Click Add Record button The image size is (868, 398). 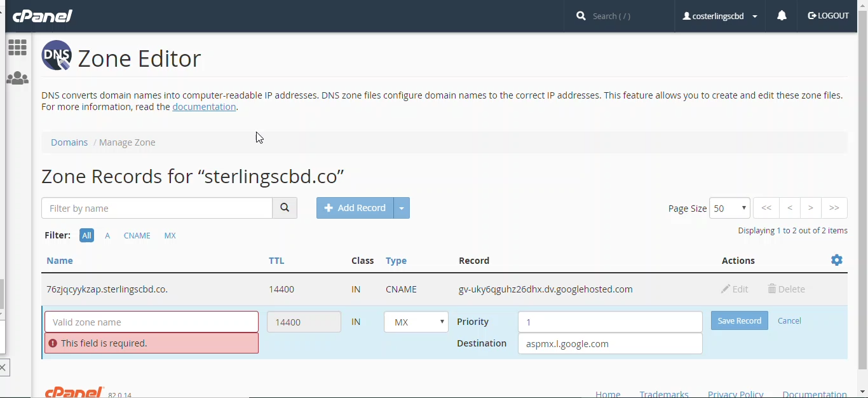(x=355, y=208)
